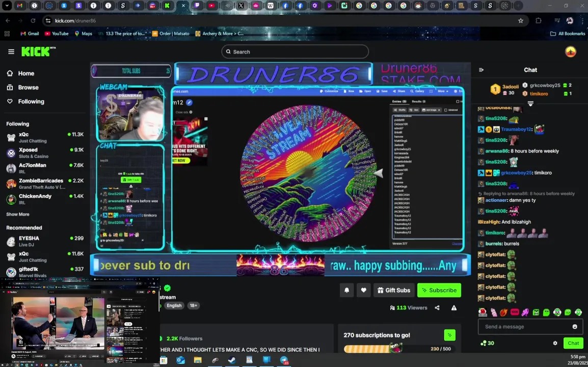Click the stream video player
The width and height of the screenshot is (588, 367).
pyautogui.click(x=280, y=169)
